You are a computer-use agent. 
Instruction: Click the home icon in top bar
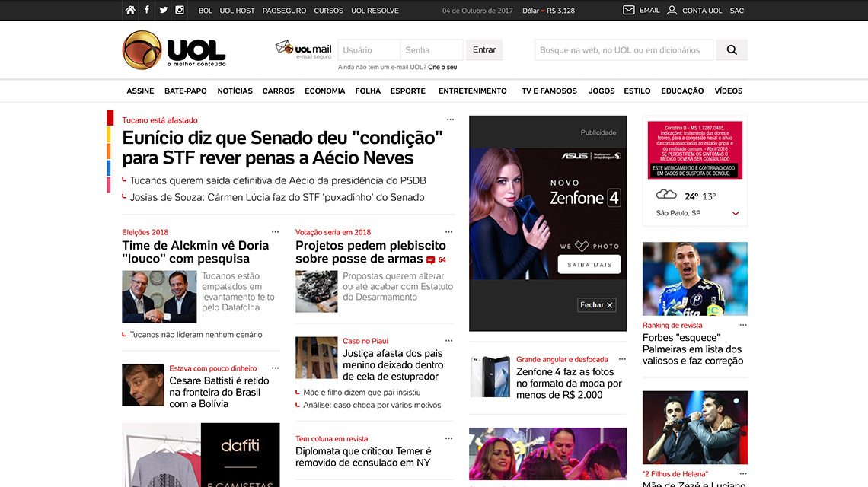pyautogui.click(x=130, y=10)
